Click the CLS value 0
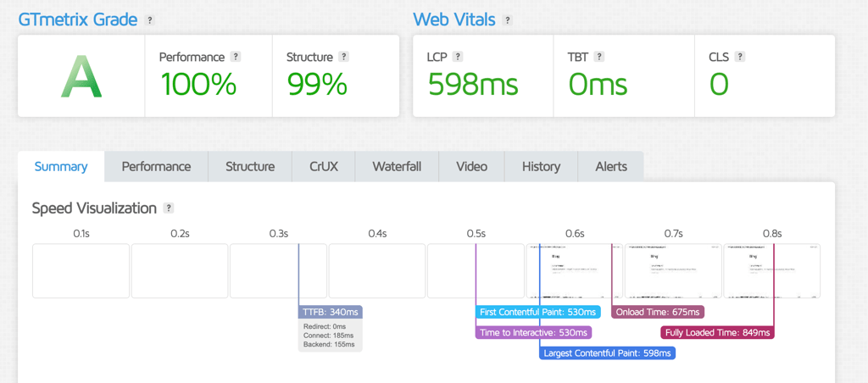 [x=719, y=85]
